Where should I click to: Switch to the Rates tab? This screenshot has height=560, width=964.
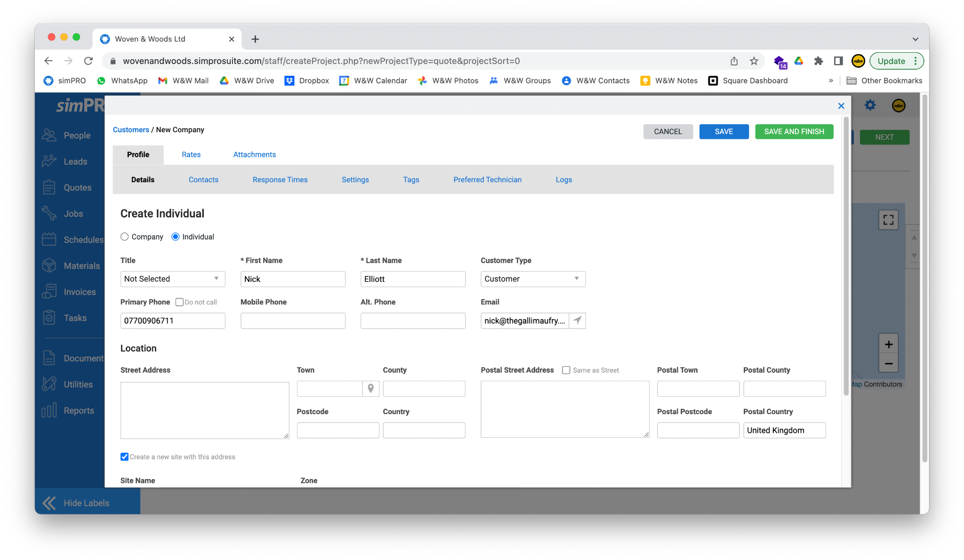[191, 154]
